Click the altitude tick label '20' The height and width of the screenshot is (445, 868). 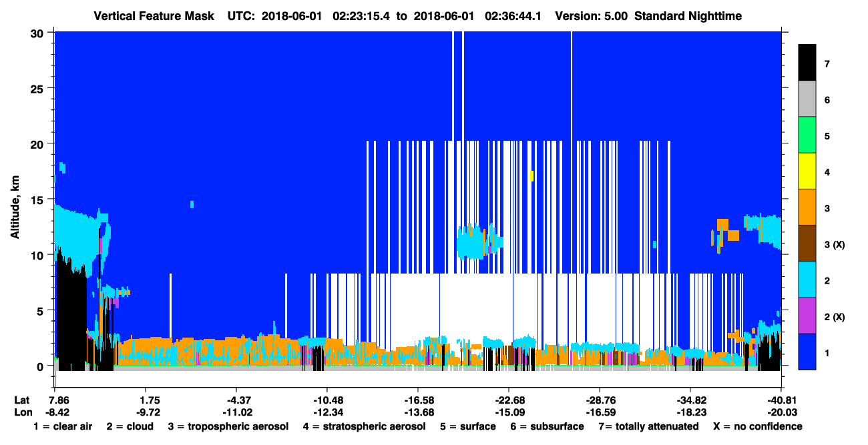click(x=39, y=143)
